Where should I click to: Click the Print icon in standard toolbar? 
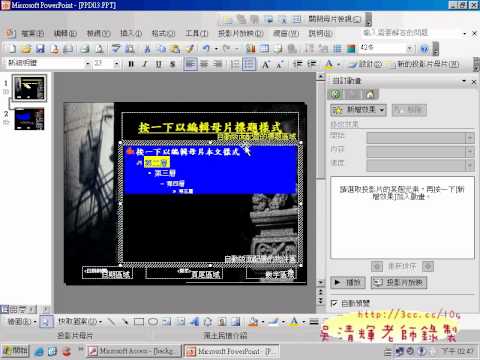click(85, 49)
